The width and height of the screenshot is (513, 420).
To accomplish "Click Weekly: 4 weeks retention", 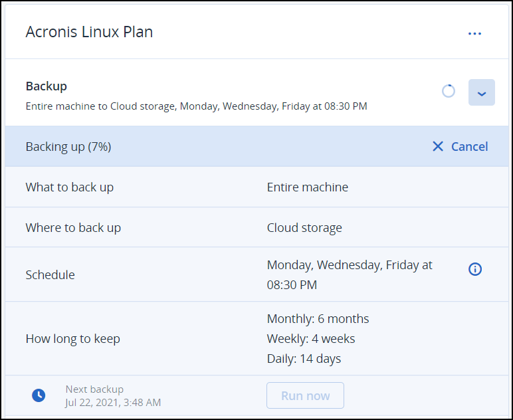I will 311,338.
